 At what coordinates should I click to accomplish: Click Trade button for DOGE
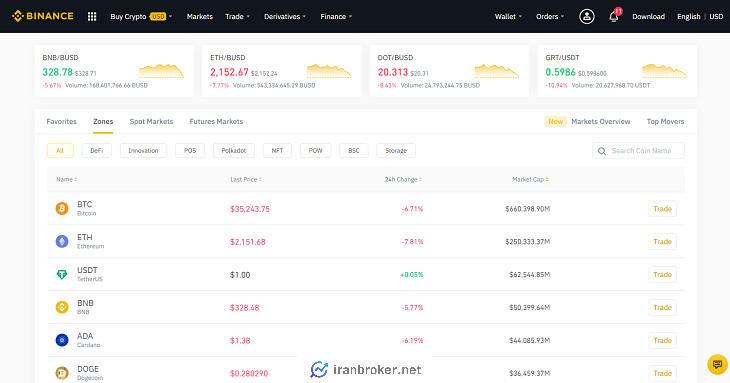(662, 373)
